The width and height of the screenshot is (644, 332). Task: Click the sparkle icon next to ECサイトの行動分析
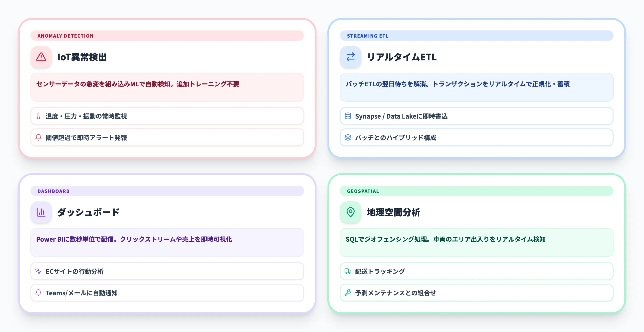coord(38,271)
